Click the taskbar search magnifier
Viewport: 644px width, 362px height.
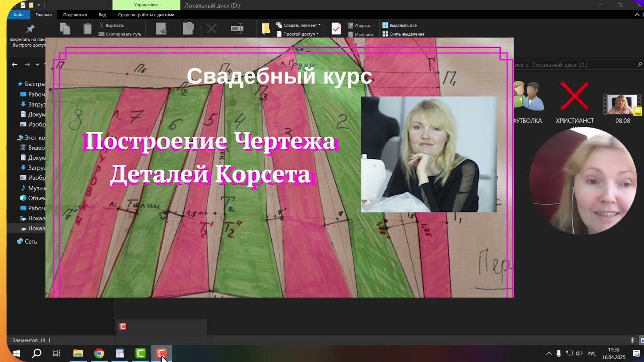(37, 353)
